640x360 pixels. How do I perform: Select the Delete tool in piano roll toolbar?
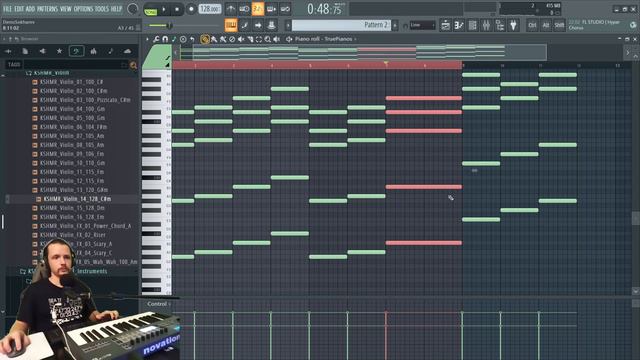pos(232,39)
